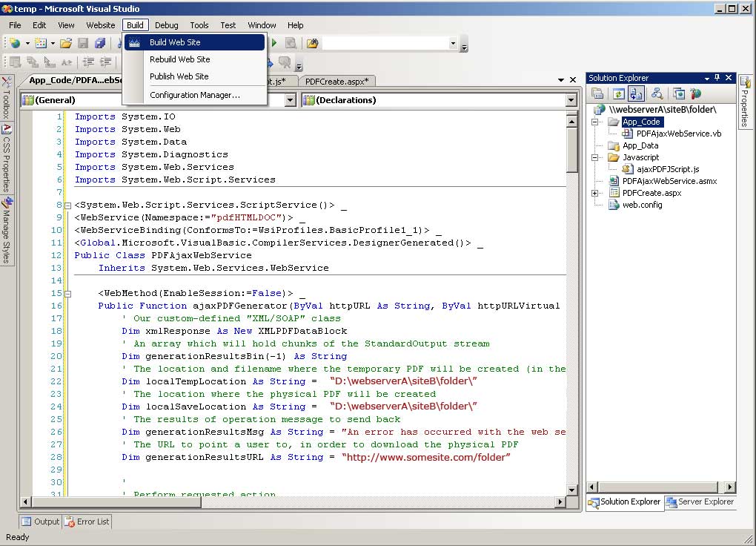
Task: Switch to the Server Explorer tab
Action: click(700, 501)
